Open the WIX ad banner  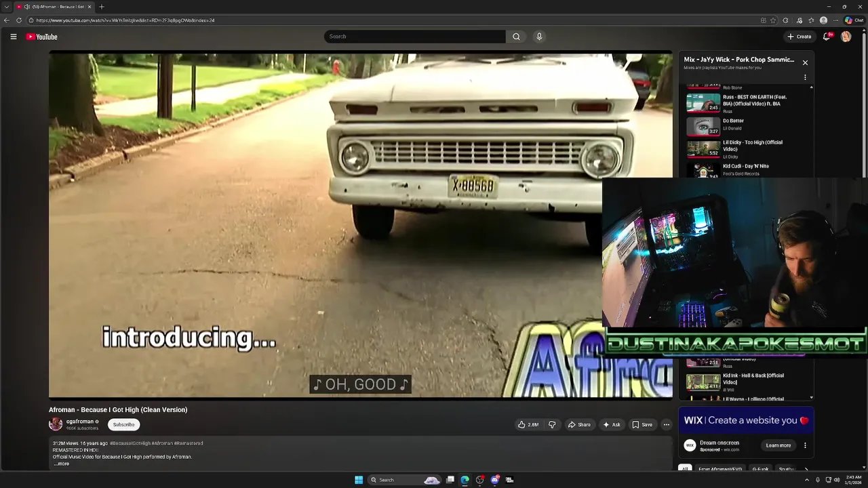pos(746,420)
